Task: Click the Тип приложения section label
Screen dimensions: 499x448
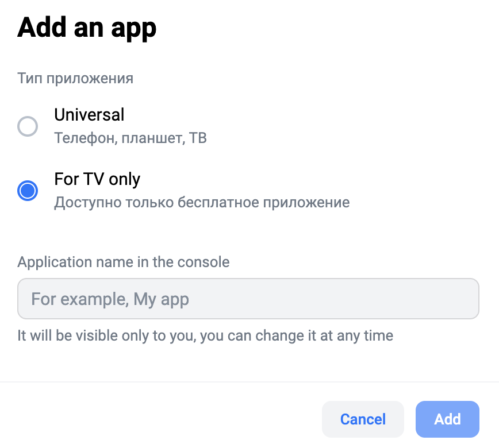Action: click(75, 78)
